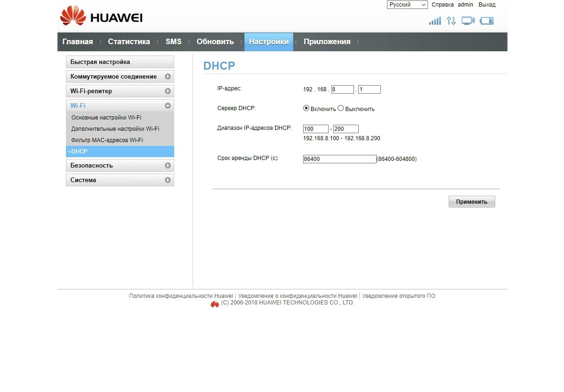Open the Главная tab
The image size is (564, 392).
point(78,42)
